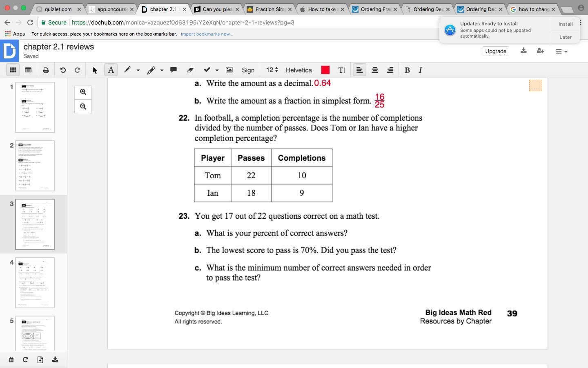
Task: Zoom in on the document
Action: 83,92
